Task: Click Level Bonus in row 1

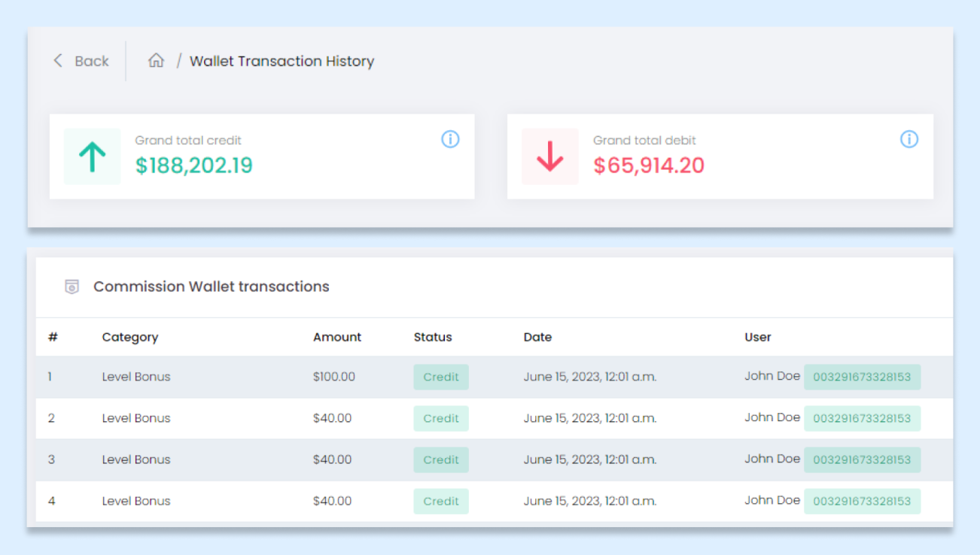Action: [x=136, y=377]
